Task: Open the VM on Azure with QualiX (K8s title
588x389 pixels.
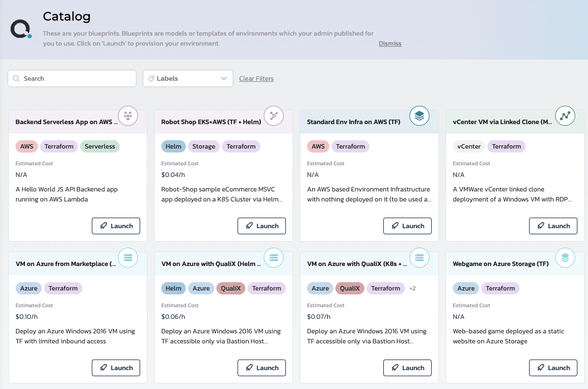Action: coord(357,264)
